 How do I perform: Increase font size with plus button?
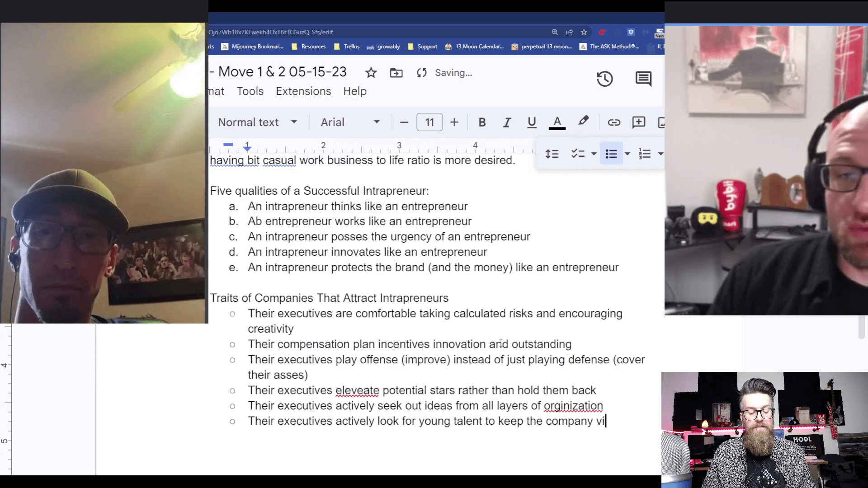[454, 122]
